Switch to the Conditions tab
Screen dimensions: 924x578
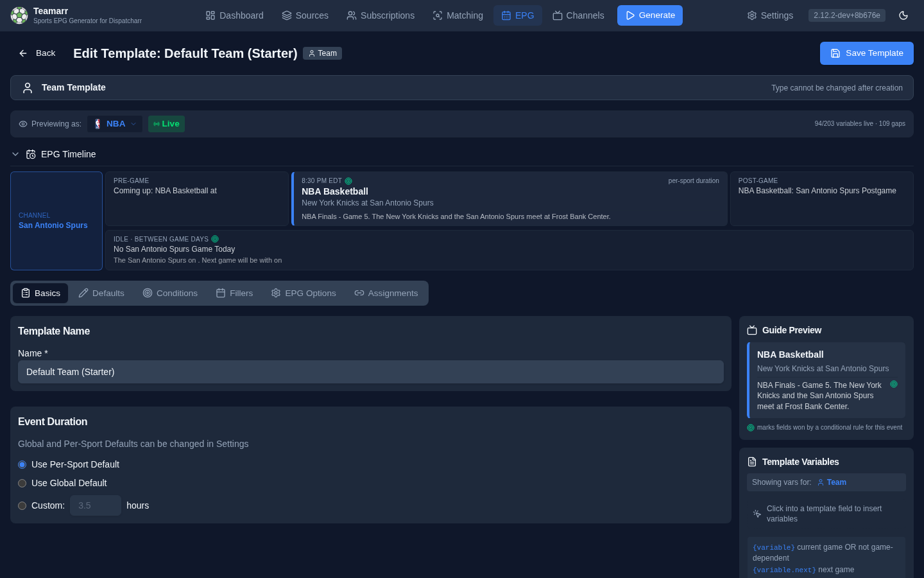tap(170, 293)
